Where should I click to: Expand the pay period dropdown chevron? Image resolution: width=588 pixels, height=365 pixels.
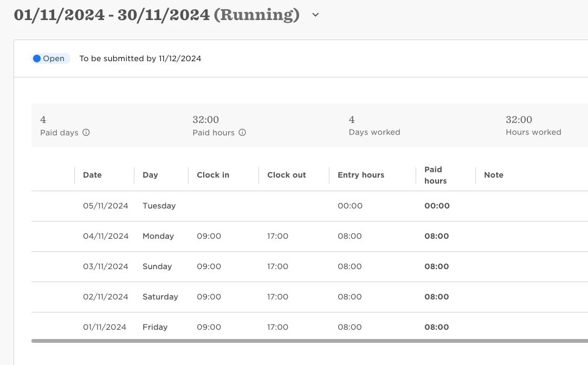pos(315,15)
